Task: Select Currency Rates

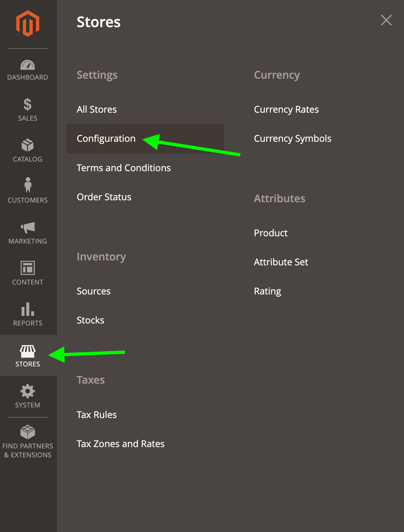Action: pos(286,109)
